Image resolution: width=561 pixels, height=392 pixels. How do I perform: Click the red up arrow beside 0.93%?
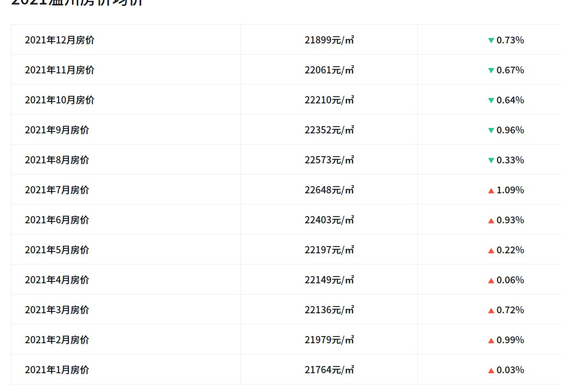pos(491,221)
